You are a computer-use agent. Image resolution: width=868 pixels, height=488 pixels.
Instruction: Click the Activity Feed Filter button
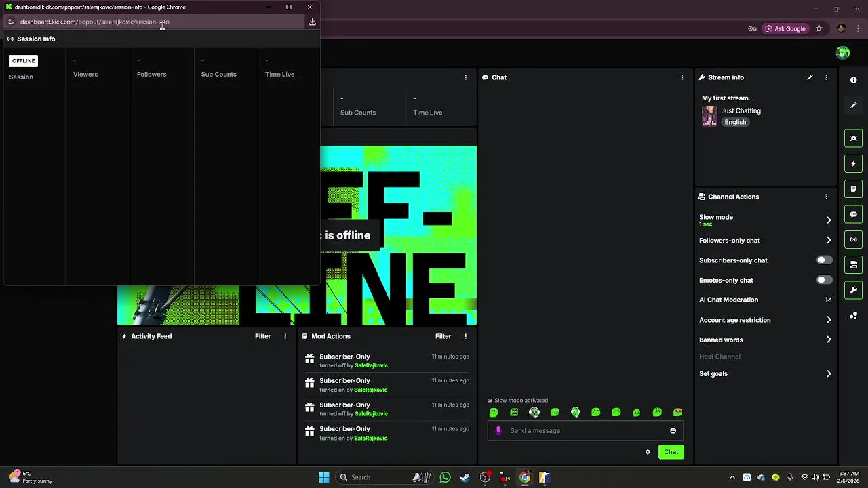pyautogui.click(x=262, y=336)
